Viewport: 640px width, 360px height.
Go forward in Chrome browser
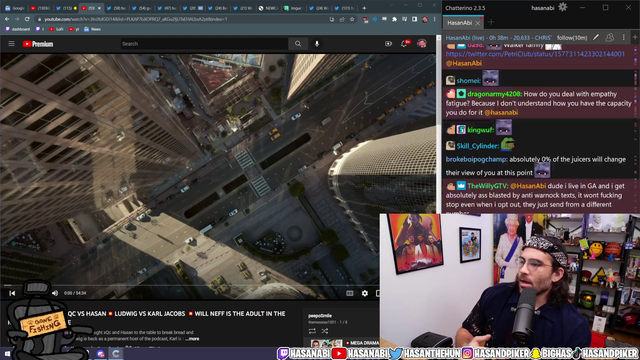tap(17, 19)
